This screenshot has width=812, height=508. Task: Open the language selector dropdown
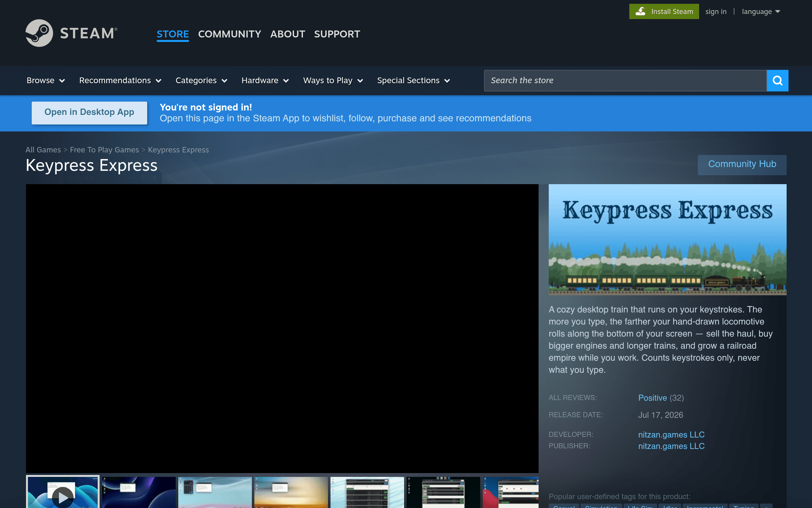pos(761,11)
